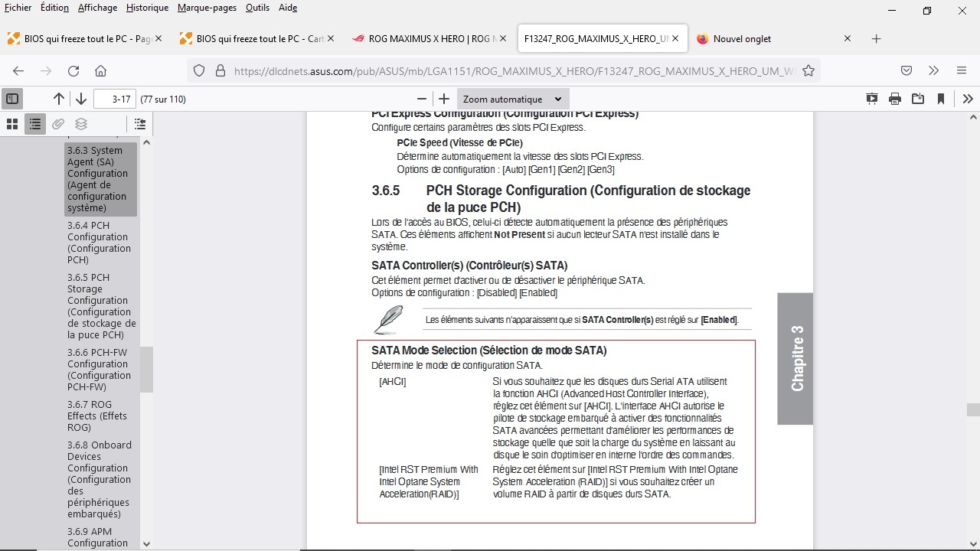Show layers in the sidebar
Viewport: 980px width, 551px height.
point(81,124)
